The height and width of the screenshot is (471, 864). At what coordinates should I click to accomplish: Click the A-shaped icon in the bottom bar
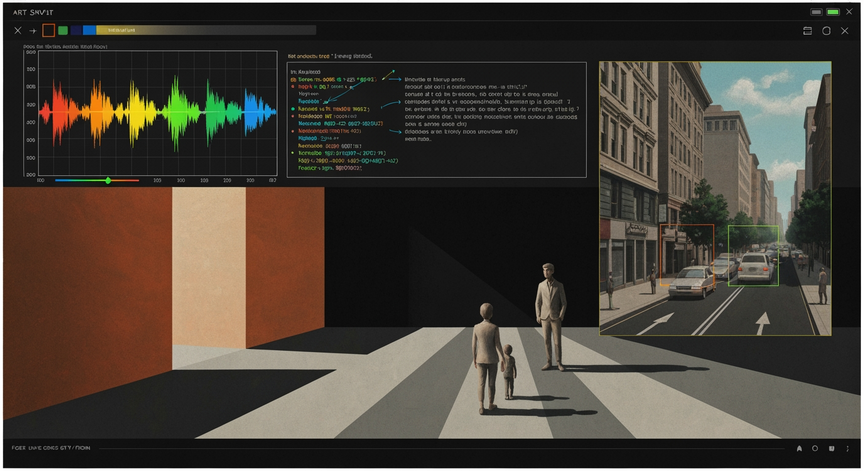[x=799, y=449]
